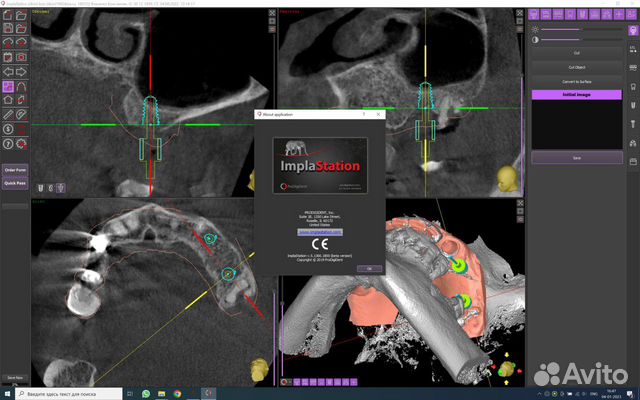Click the Windows taskbar search box
This screenshot has width=640, height=400.
(x=60, y=394)
